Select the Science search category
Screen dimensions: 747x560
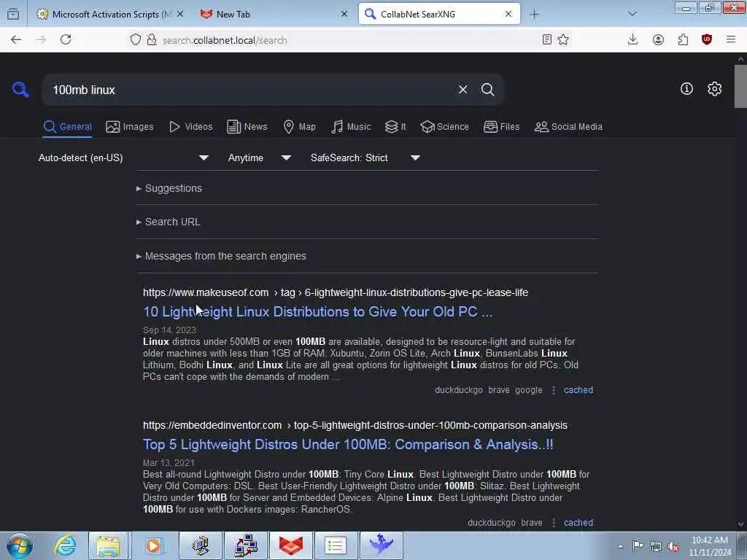(444, 127)
